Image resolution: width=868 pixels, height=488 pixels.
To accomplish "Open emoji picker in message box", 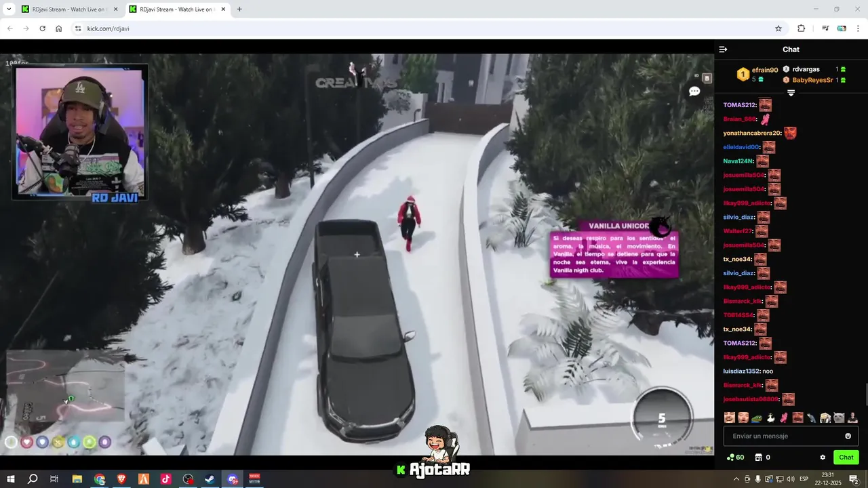I will point(848,436).
